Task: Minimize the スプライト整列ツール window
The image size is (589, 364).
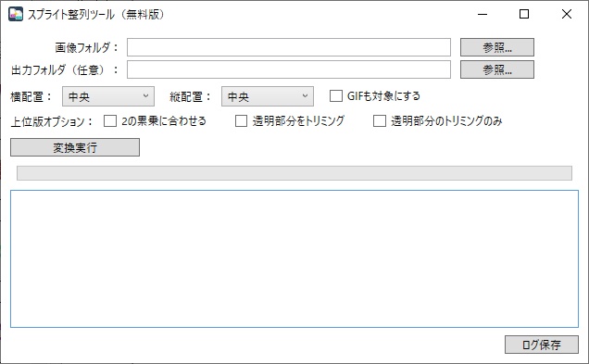Action: pos(482,14)
